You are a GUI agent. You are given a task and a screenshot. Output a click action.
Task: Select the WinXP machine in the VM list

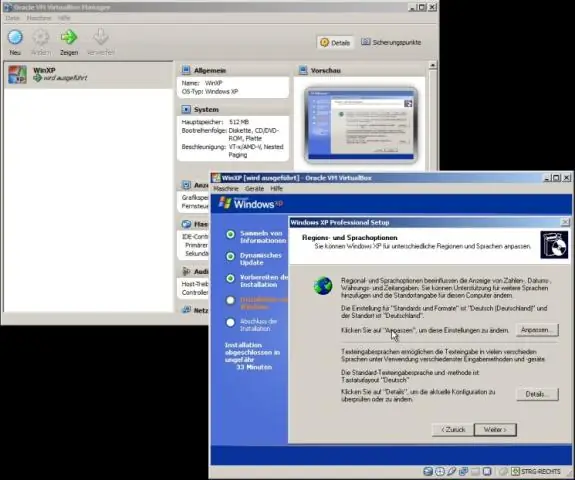click(88, 74)
